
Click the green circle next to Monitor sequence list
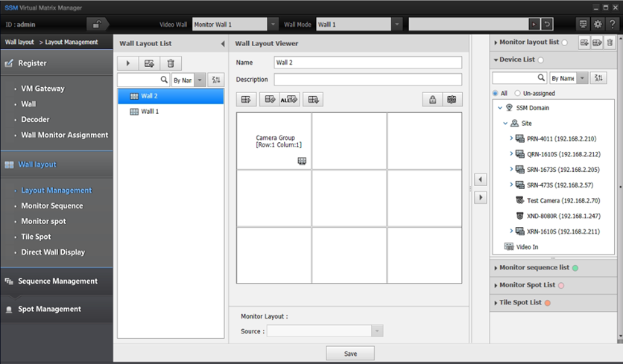[575, 268]
